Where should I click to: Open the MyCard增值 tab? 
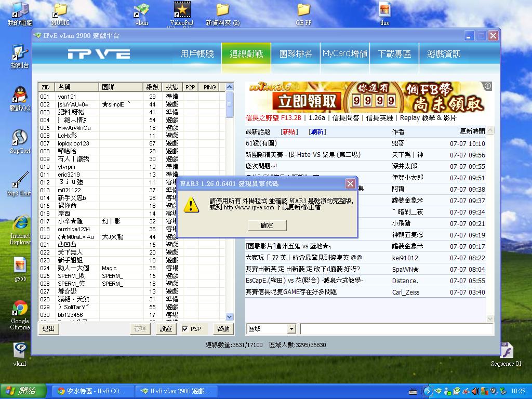pyautogui.click(x=345, y=54)
